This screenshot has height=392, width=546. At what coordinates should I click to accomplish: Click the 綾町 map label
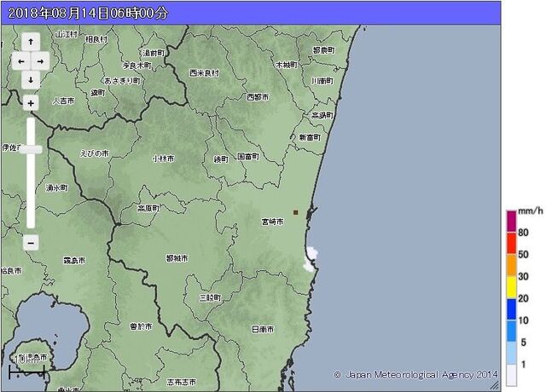pyautogui.click(x=221, y=159)
